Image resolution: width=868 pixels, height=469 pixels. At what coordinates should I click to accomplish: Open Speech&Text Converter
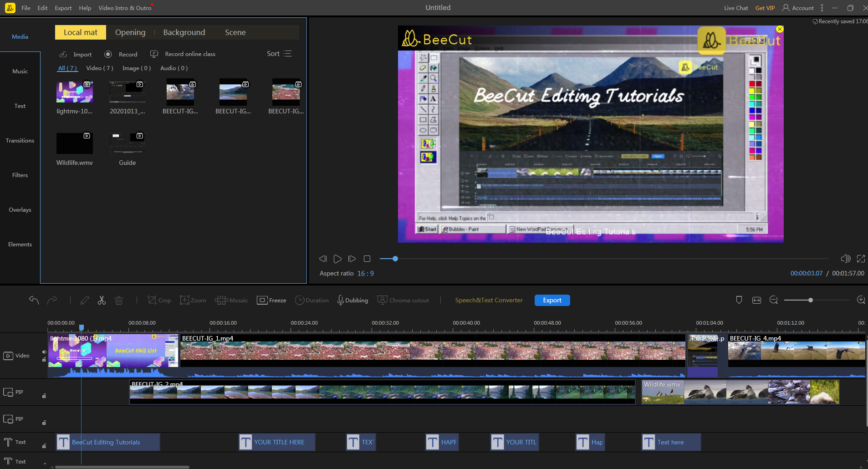pos(489,300)
